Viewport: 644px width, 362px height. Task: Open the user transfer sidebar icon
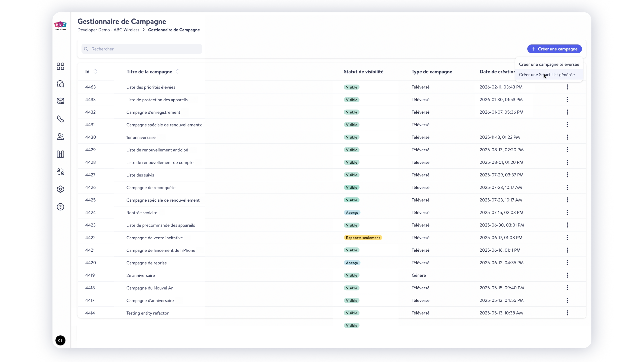coord(60,172)
